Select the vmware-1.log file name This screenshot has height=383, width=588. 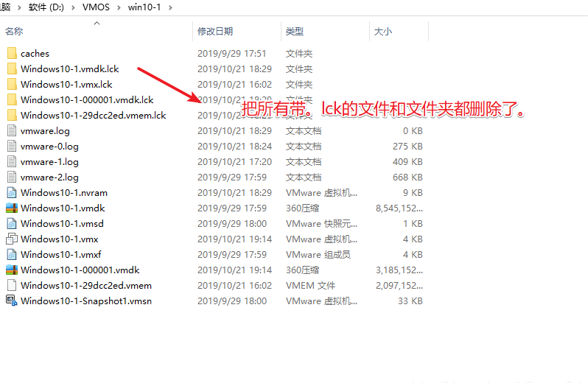(x=49, y=161)
